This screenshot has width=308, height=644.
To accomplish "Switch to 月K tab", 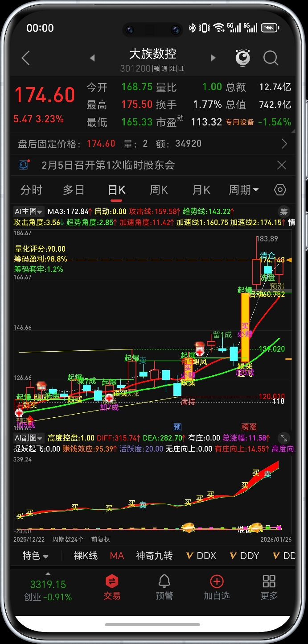I will pos(201,190).
